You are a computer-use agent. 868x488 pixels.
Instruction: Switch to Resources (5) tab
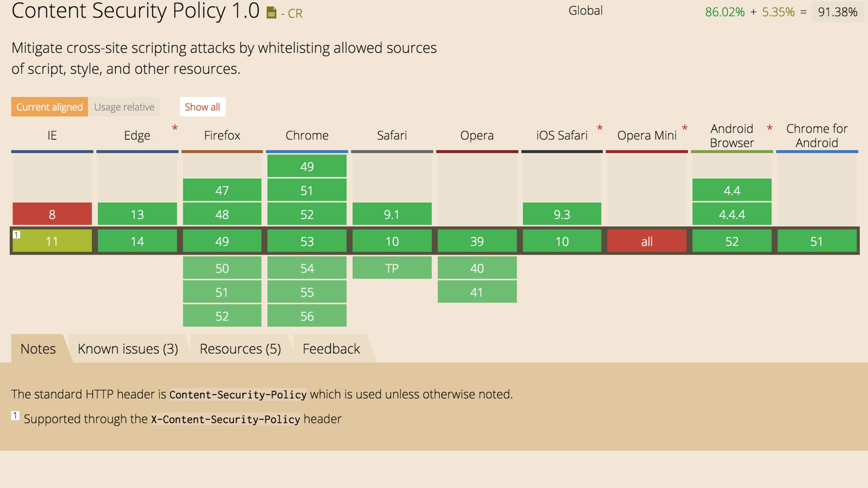pyautogui.click(x=240, y=349)
